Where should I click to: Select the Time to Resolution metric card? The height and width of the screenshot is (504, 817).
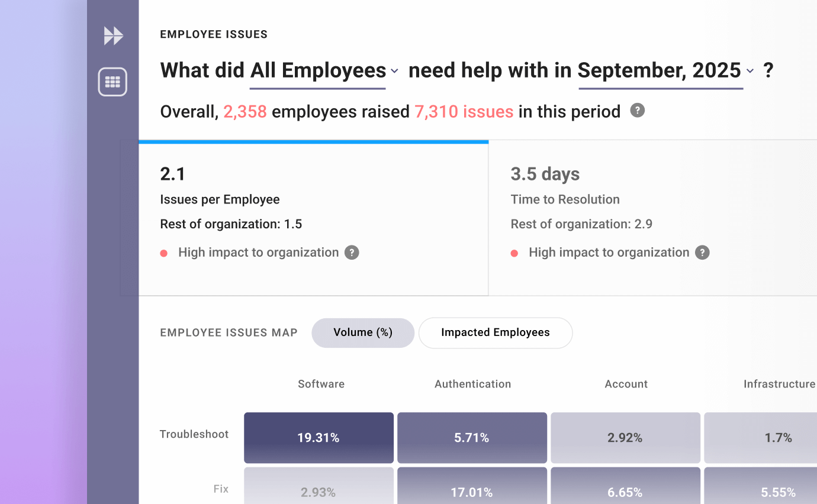651,218
